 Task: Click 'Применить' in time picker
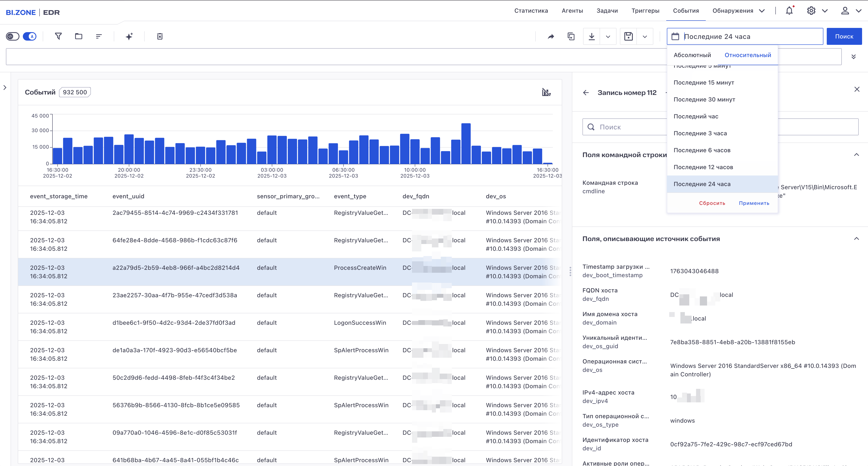754,203
